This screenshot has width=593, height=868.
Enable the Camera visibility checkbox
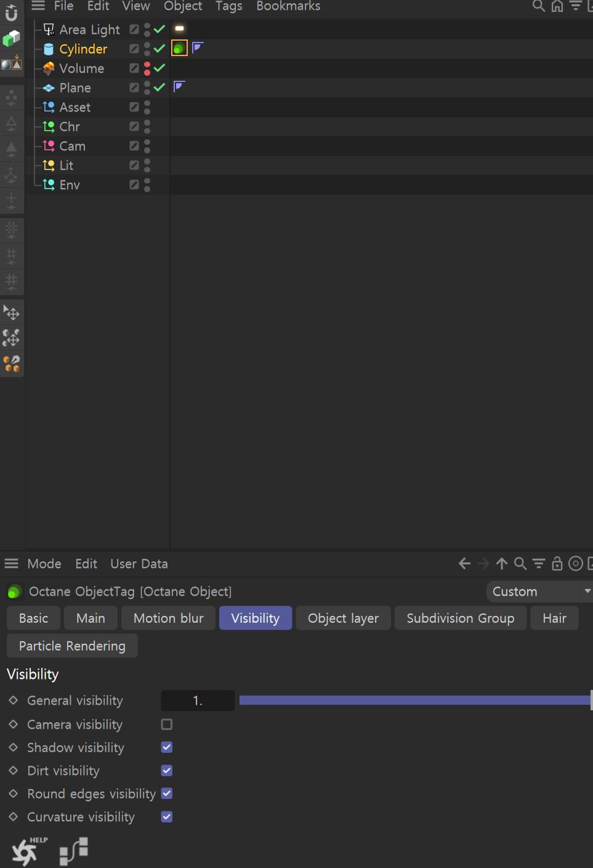point(167,724)
